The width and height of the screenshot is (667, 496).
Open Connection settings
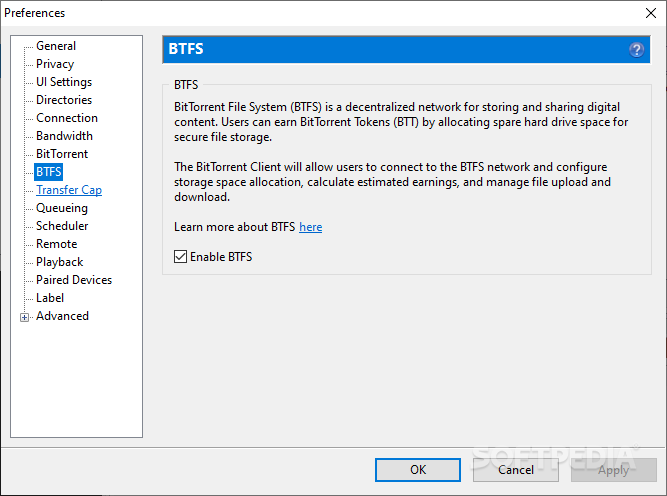pos(67,118)
